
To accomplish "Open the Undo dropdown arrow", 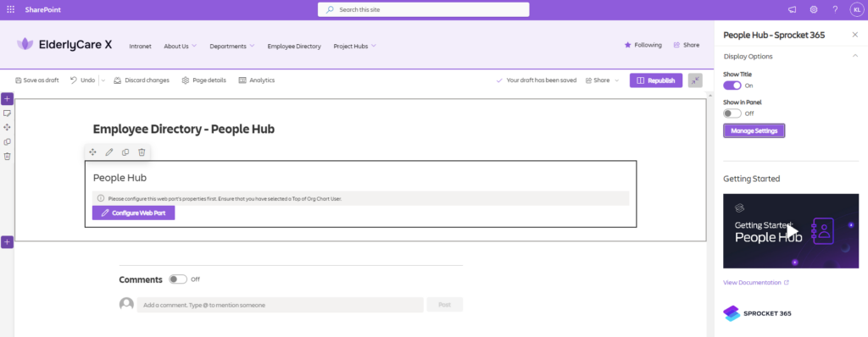I will click(x=103, y=80).
